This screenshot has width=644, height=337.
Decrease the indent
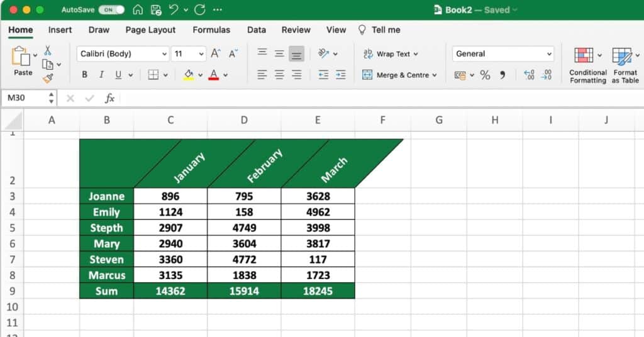coord(324,75)
